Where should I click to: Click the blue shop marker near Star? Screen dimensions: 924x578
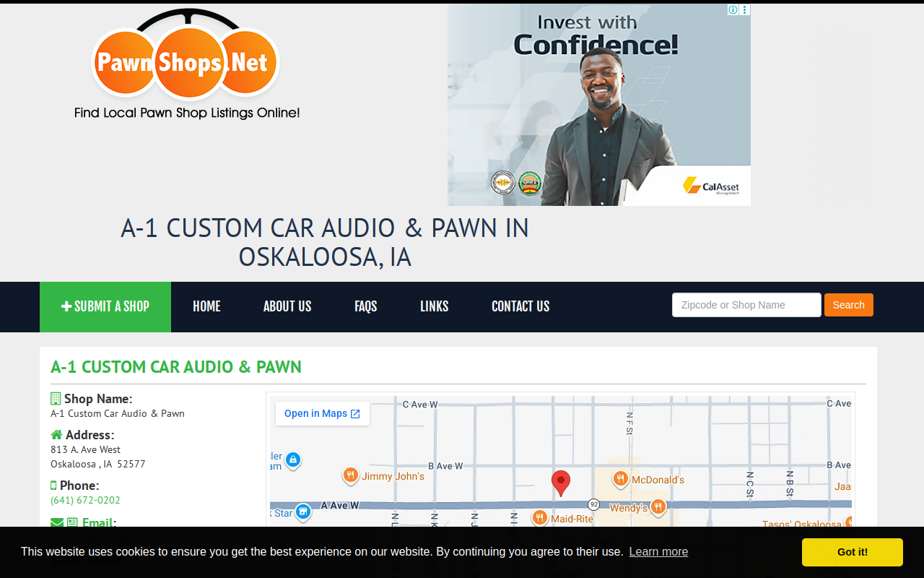click(x=303, y=512)
